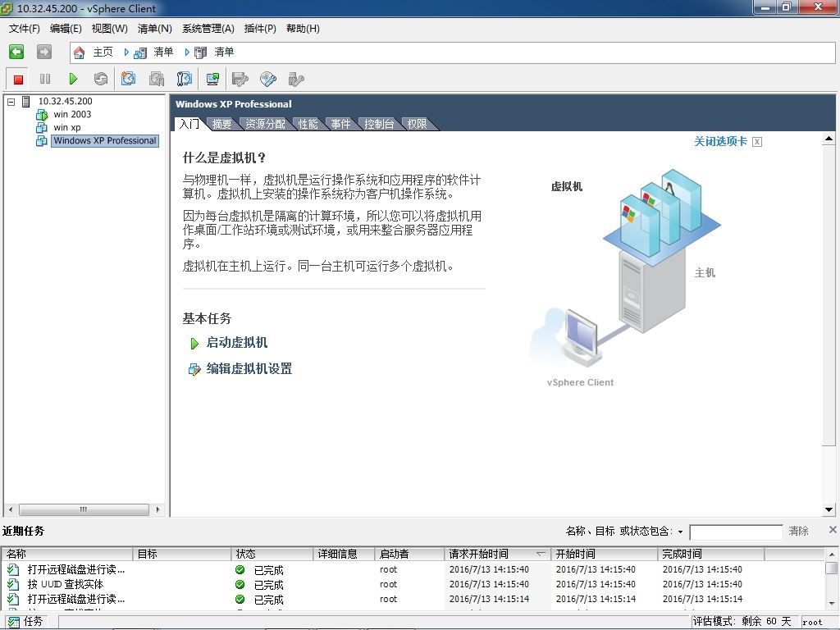Open the Snapshot Manager icon
The image size is (840, 630).
[x=185, y=80]
